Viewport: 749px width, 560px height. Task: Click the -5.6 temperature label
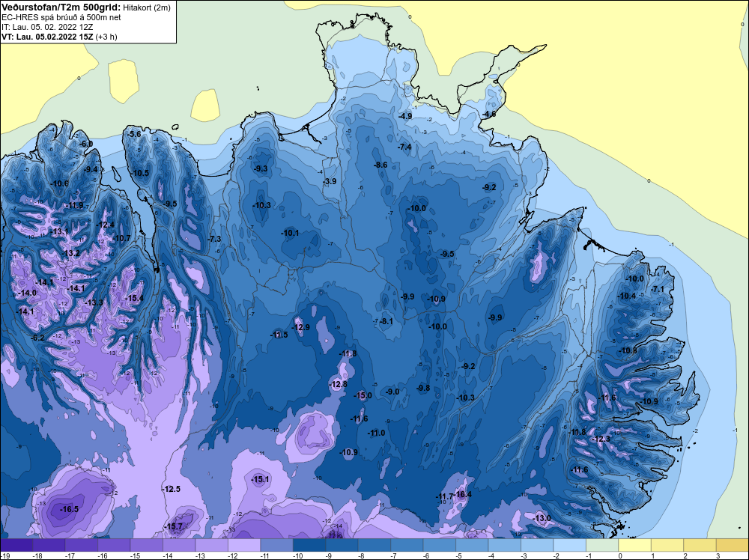coord(135,134)
